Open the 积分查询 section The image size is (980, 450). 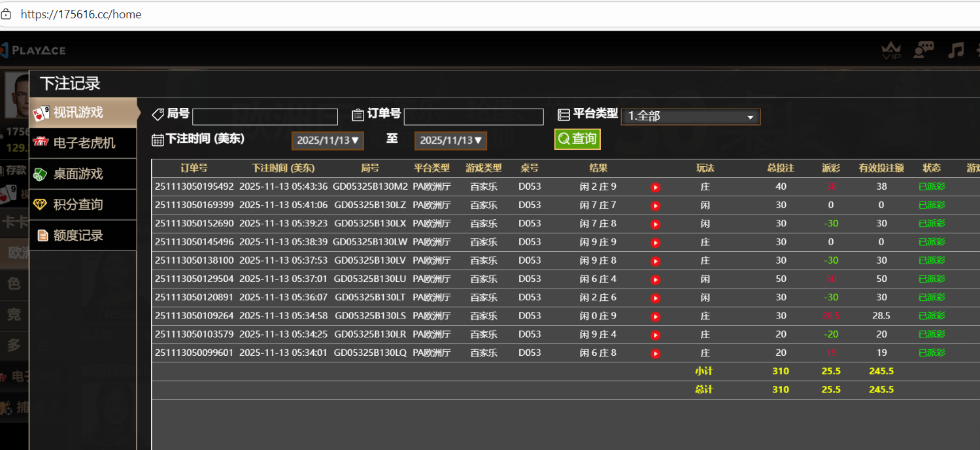(x=83, y=205)
